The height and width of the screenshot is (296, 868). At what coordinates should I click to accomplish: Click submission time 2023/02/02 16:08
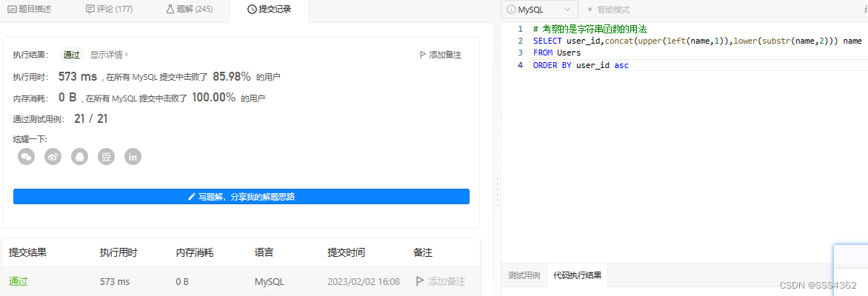(364, 282)
